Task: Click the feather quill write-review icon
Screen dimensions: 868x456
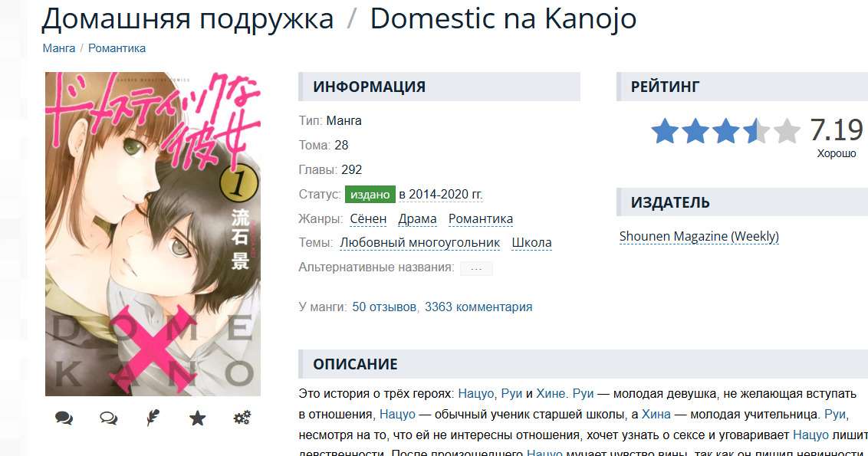Action: [x=153, y=418]
